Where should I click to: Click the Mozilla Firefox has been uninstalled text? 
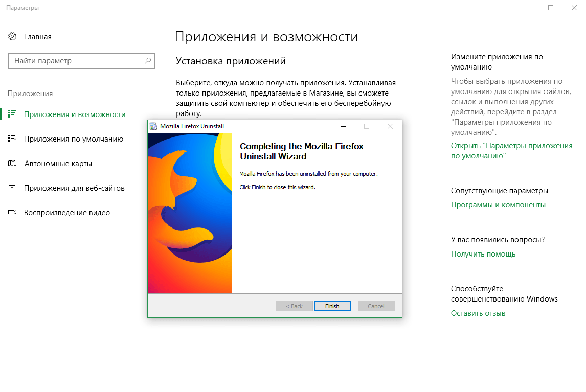309,174
